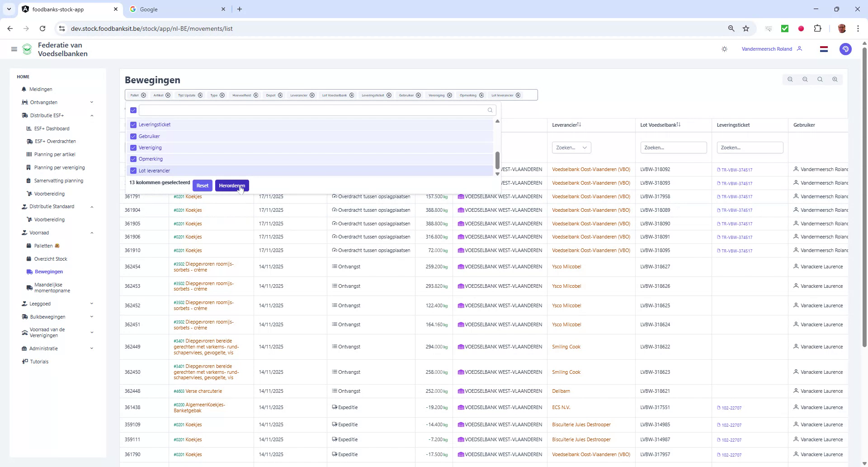This screenshot has height=467, width=868.
Task: Uncheck the Leveringsticket column checkbox
Action: point(133,124)
